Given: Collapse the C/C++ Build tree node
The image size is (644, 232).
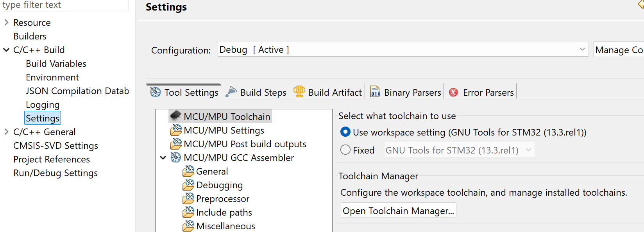Looking at the screenshot, I should click(x=6, y=50).
